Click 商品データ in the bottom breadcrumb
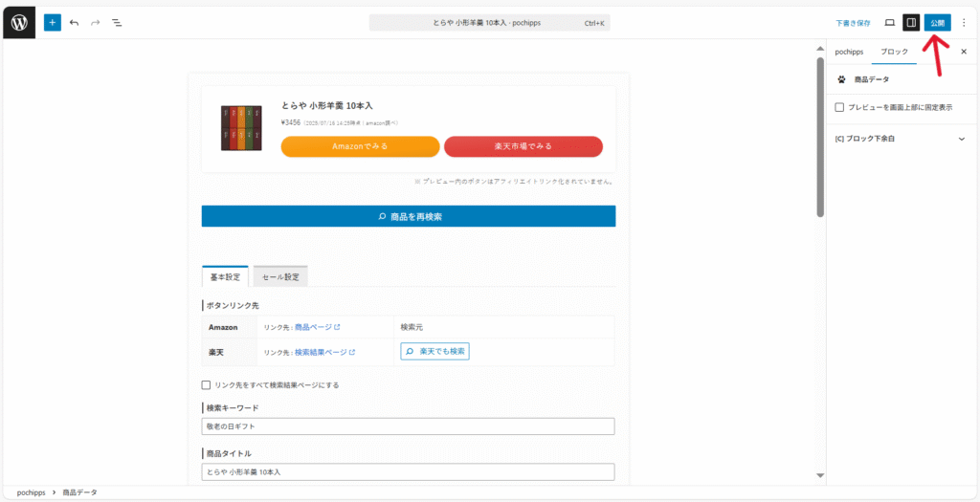 (x=79, y=492)
